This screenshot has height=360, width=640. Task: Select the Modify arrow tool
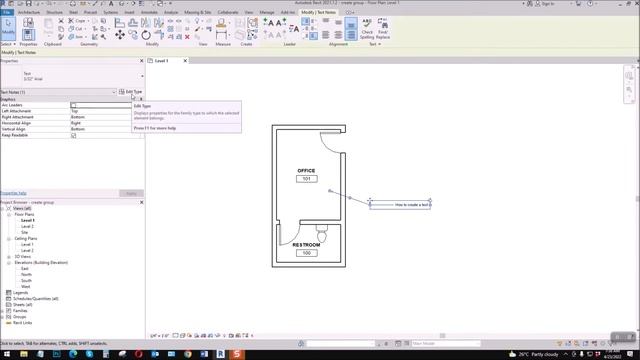click(x=8, y=29)
